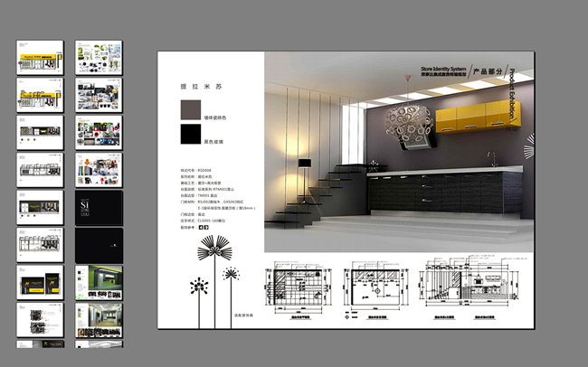Open the first decor reference icon beside 配饰参考

(201, 227)
